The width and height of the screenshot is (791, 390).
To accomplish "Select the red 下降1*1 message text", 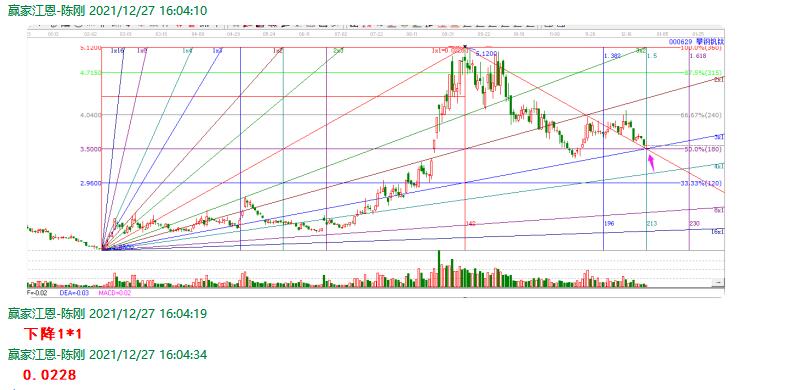I will pyautogui.click(x=52, y=333).
